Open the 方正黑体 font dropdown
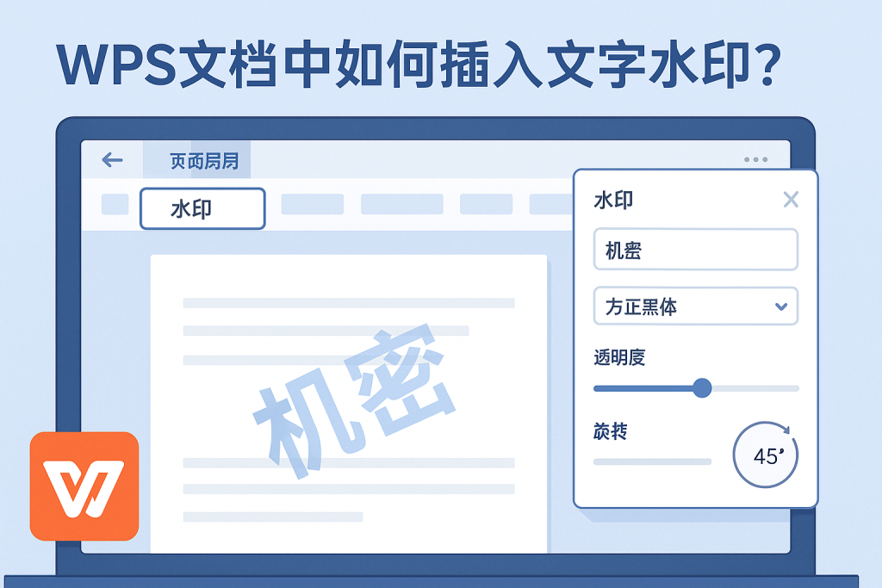 pyautogui.click(x=696, y=306)
